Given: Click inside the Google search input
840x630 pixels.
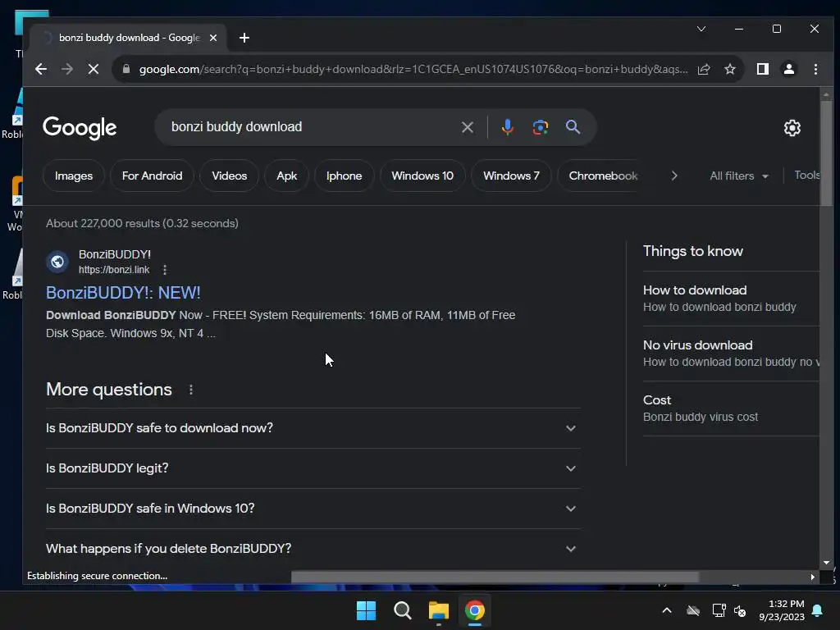Looking at the screenshot, I should 311,127.
